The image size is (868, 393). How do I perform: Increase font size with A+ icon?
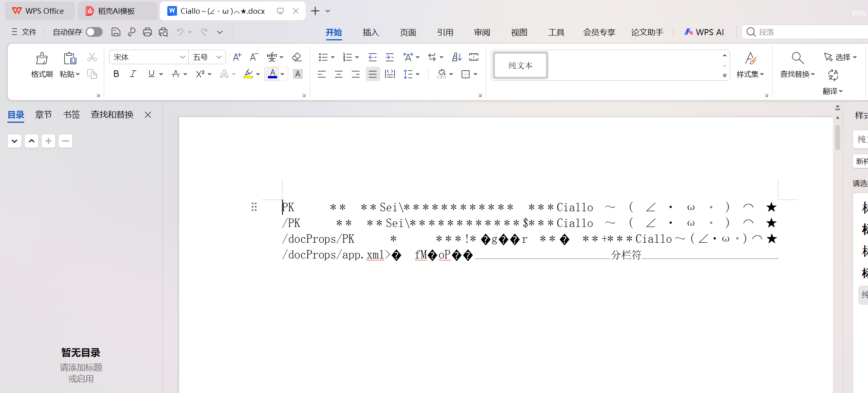[x=237, y=57]
